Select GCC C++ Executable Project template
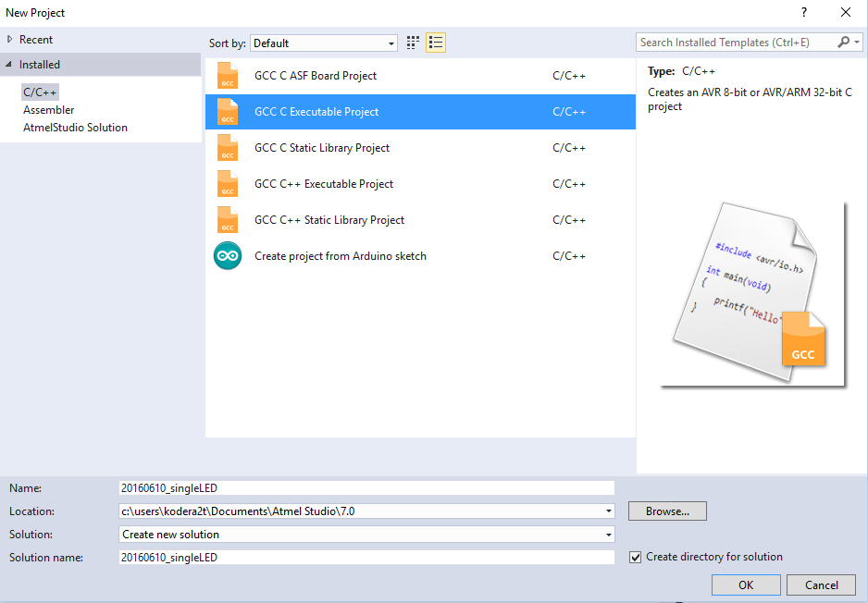 click(x=420, y=184)
